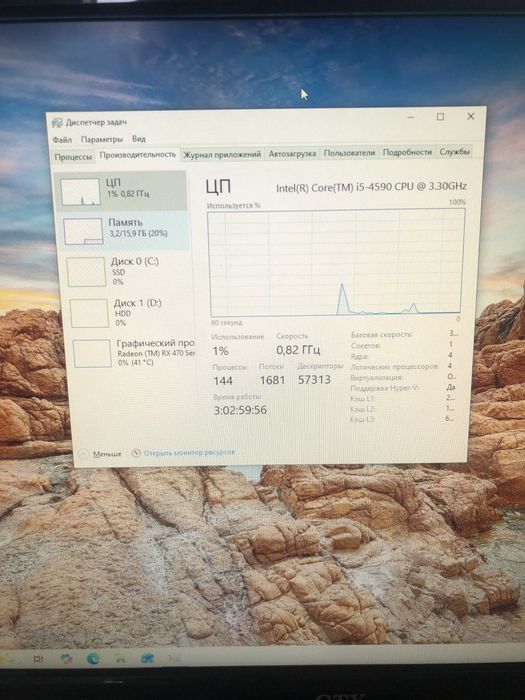
Task: Select Диск 0 (C:) SSD entry
Action: (126, 271)
